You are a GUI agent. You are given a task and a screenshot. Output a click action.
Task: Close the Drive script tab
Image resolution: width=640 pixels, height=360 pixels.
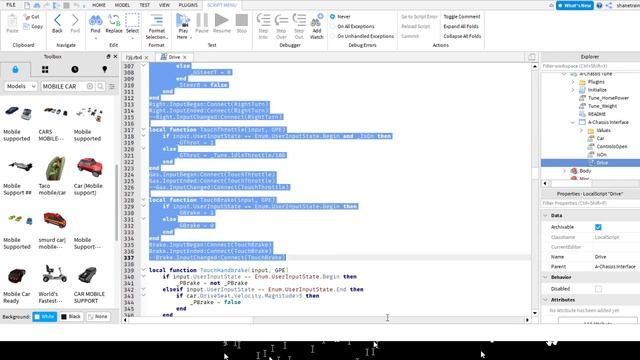(185, 57)
